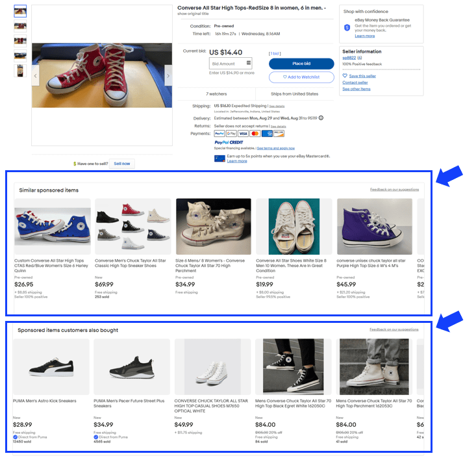The image size is (476, 458).
Task: Click the American Express payment icon
Action: tap(267, 134)
